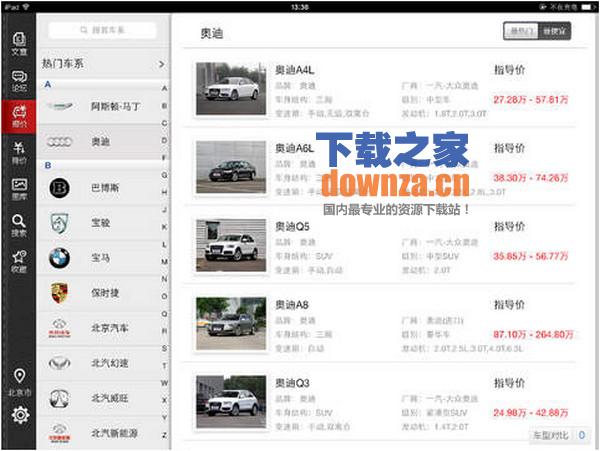View the black Audi A6L photo
The height and width of the screenshot is (451, 600).
[231, 167]
